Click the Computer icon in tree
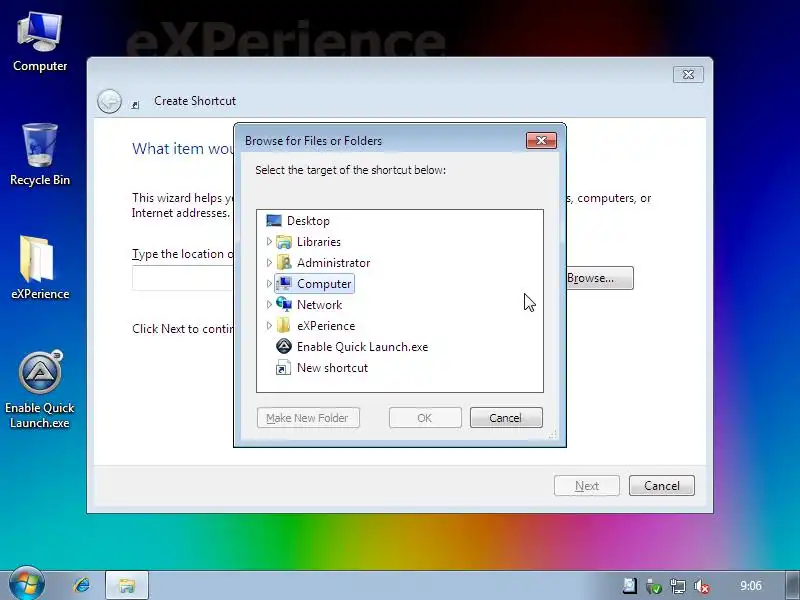This screenshot has height=600, width=800. 284,284
